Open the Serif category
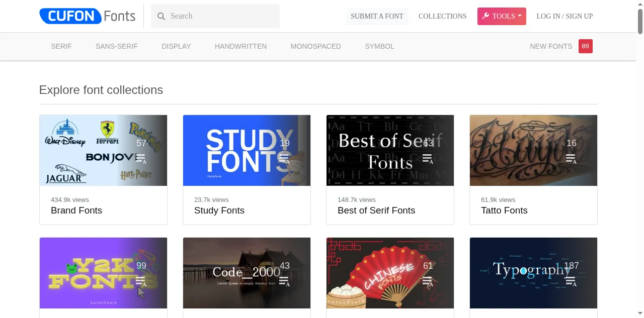 (61, 46)
